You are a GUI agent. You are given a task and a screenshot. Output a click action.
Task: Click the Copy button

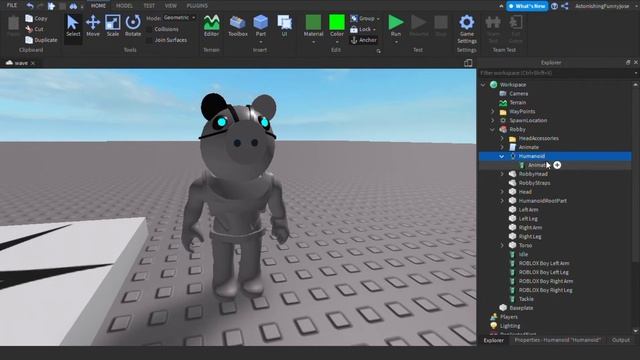coord(36,18)
